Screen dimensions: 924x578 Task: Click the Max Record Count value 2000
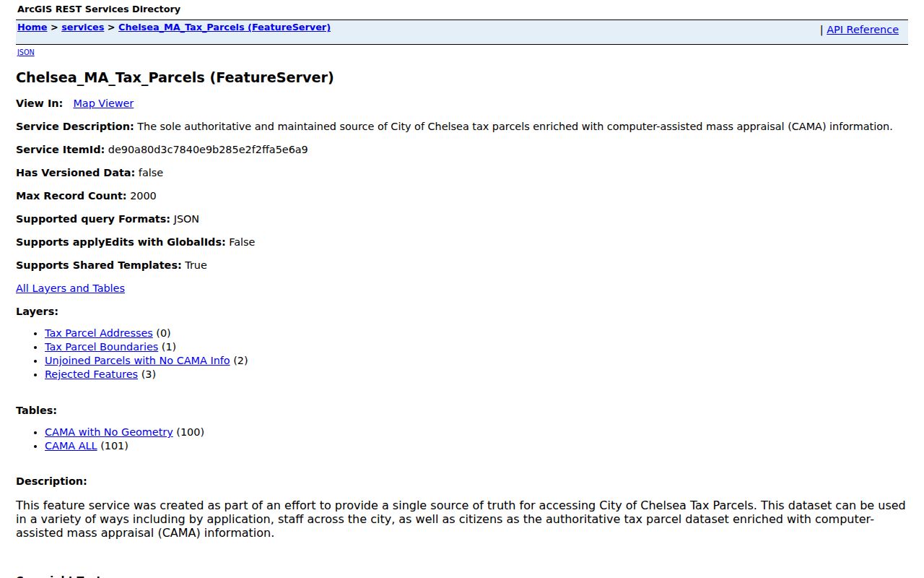pos(143,196)
